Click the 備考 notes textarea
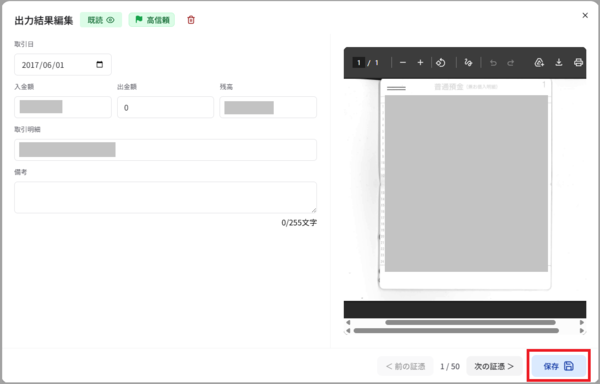 (x=165, y=197)
